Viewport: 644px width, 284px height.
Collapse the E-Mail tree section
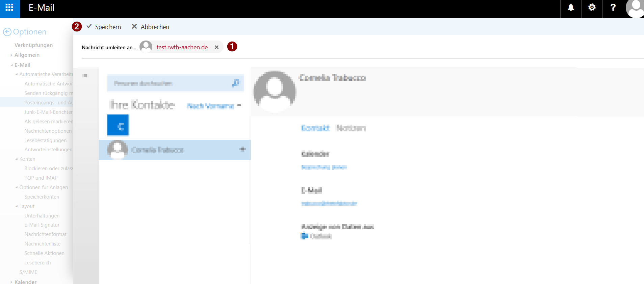pos(11,65)
